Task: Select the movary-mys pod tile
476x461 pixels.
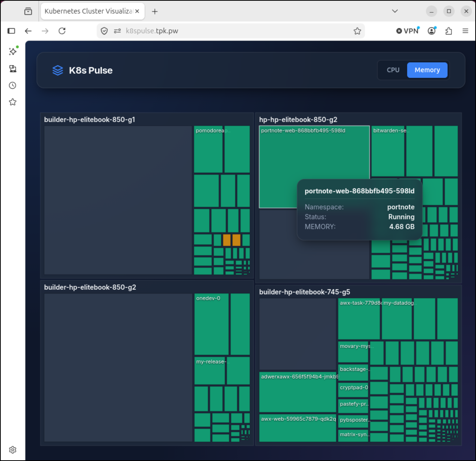Action: click(353, 352)
